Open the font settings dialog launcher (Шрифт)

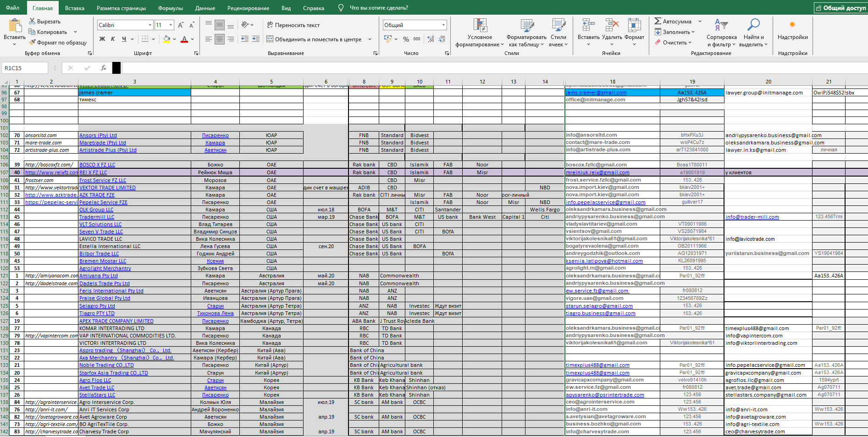(x=196, y=53)
